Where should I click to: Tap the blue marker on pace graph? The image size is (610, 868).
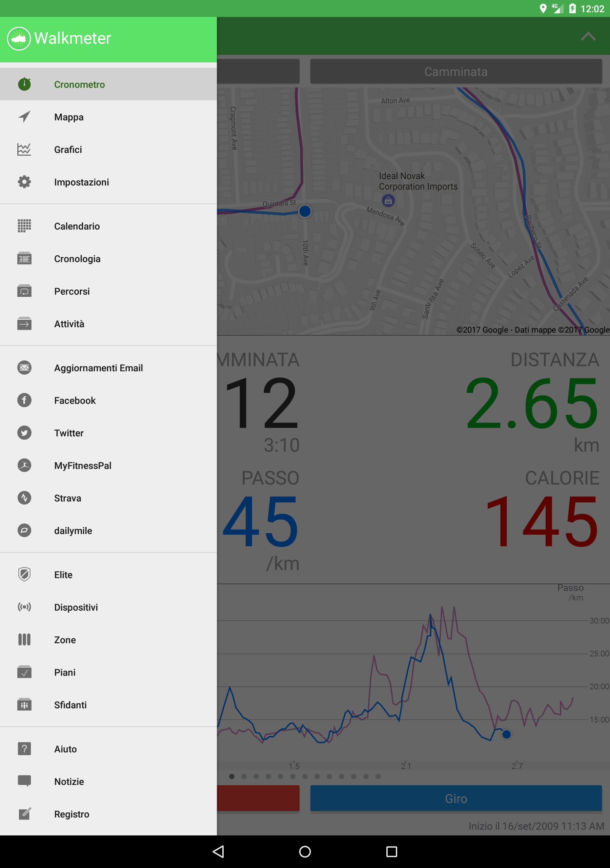click(506, 734)
